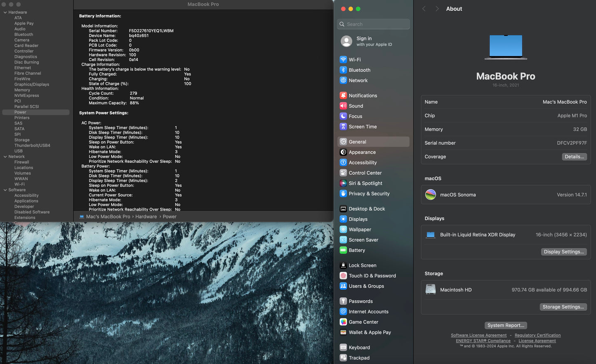Click Hardware in the path bar
596x364 pixels.
[146, 216]
